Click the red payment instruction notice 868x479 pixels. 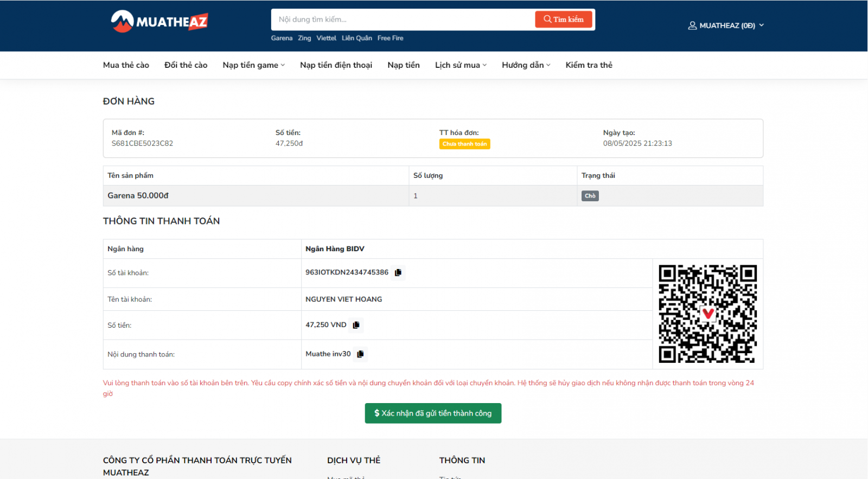pyautogui.click(x=429, y=388)
